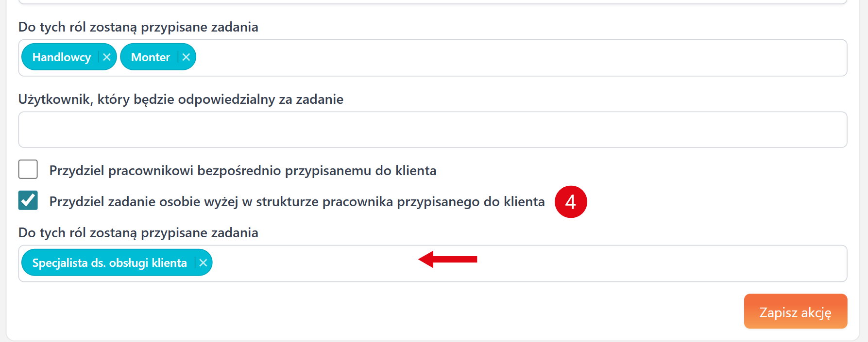Remove the Monter role tag
Viewport: 868px width, 342px height.
(186, 57)
